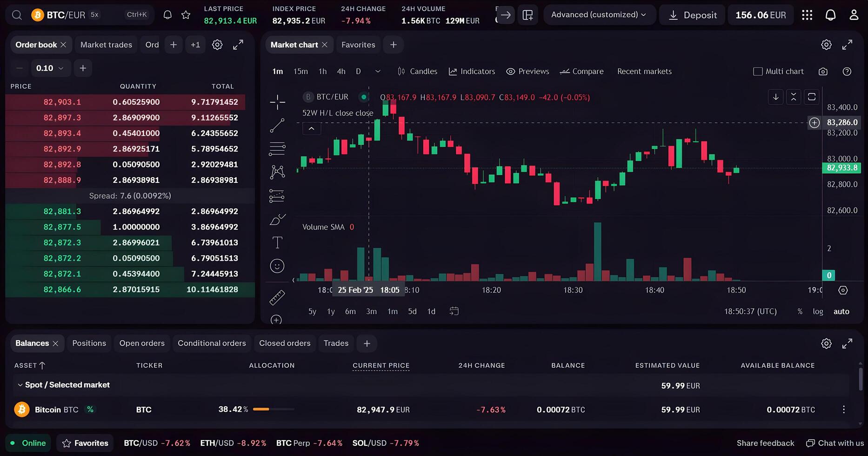Select 82,903.1 ask price row
Screen dimensions: 868x456
126,102
